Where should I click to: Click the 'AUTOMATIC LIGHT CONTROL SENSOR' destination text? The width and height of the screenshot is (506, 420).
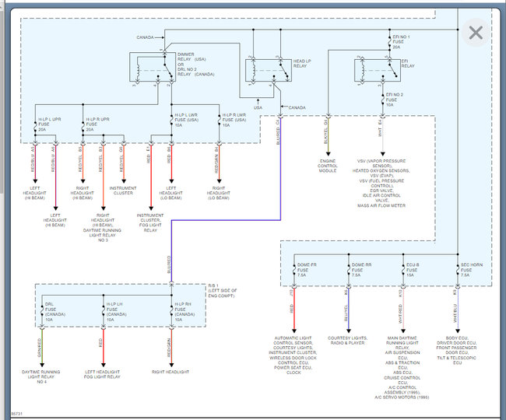pos(293,341)
